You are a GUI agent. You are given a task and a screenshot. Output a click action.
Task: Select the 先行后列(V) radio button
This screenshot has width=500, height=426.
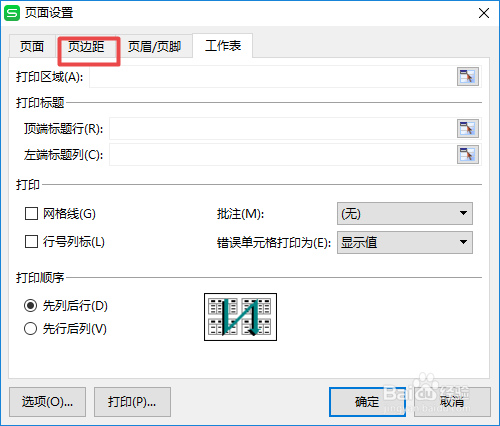click(x=30, y=329)
